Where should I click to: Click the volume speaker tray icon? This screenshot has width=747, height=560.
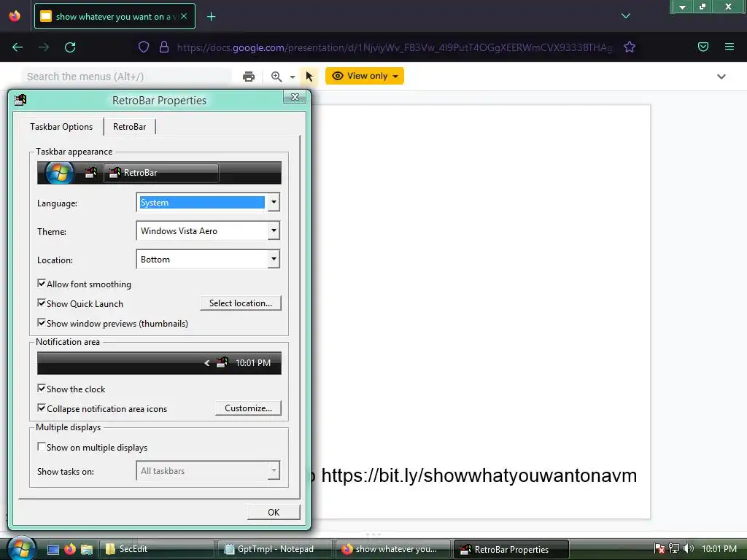[689, 549]
